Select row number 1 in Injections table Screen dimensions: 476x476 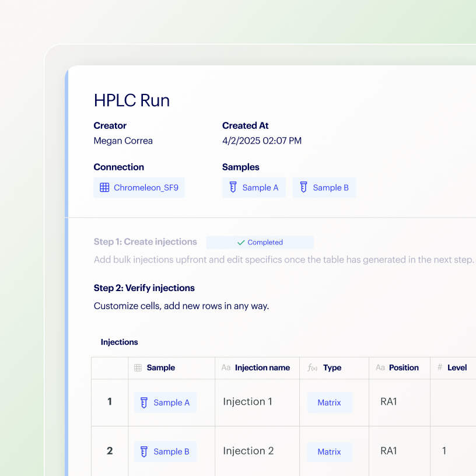pos(110,402)
